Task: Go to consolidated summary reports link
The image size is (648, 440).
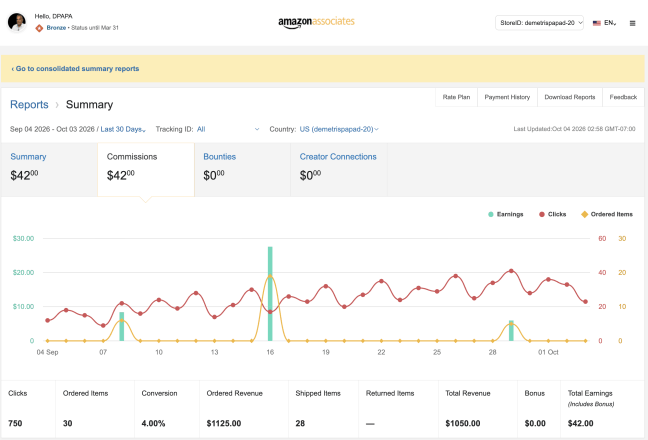Action: coord(75,69)
